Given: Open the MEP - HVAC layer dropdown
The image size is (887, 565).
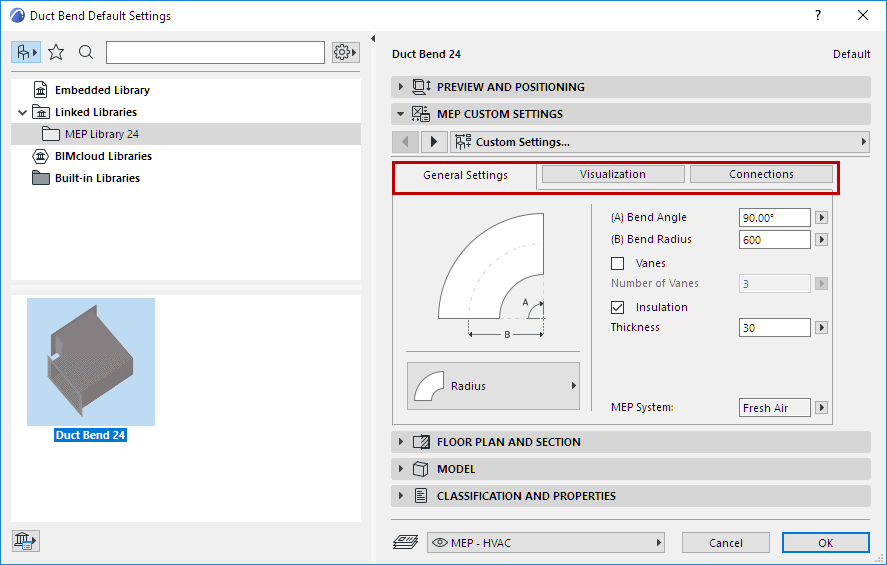Looking at the screenshot, I should pyautogui.click(x=546, y=543).
